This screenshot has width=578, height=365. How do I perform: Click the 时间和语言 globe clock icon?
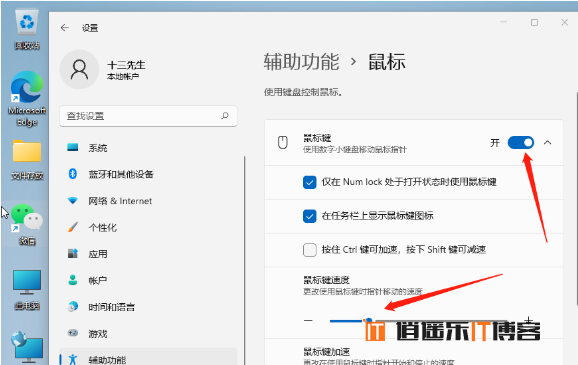coord(73,306)
